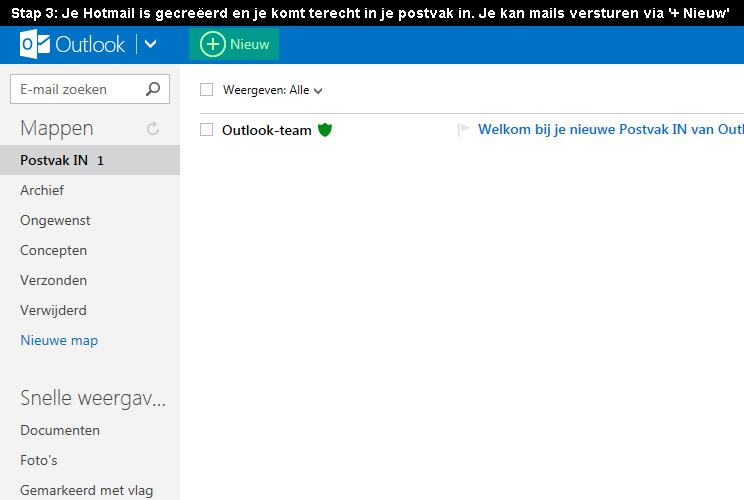Open the Outlook app switcher chevron

point(150,45)
